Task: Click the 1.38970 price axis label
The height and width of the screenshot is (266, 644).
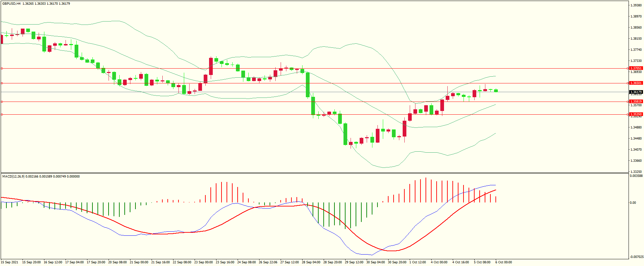Action: pos(636,16)
